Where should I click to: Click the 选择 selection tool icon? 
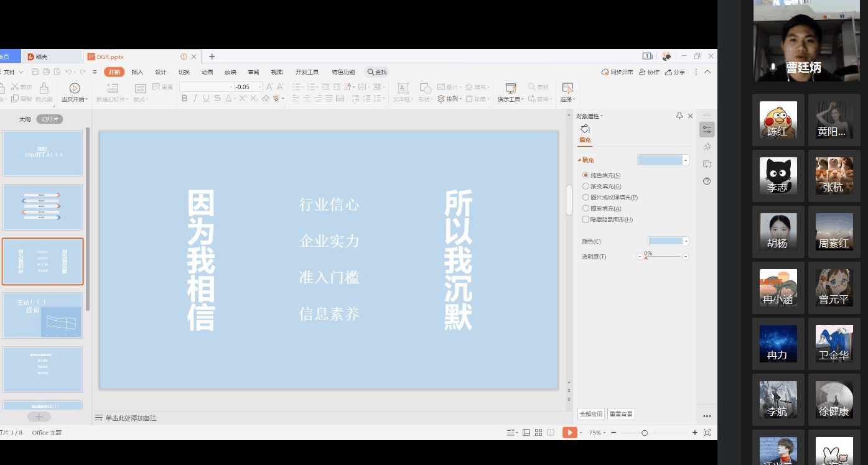pyautogui.click(x=567, y=88)
